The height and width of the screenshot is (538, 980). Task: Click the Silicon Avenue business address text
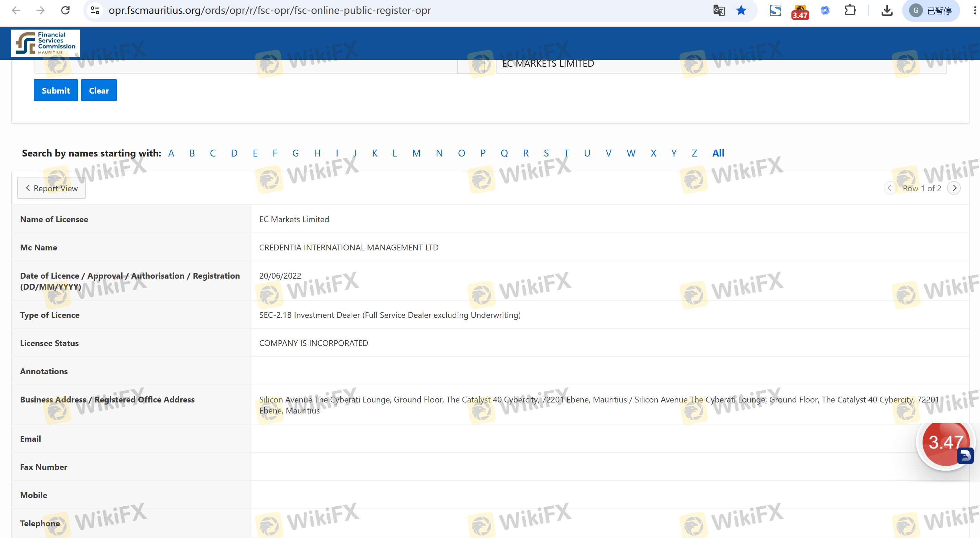599,405
